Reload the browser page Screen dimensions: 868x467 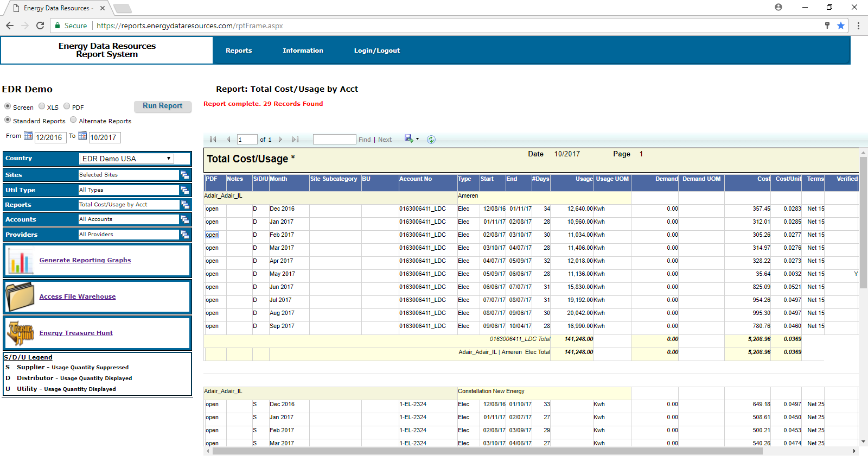tap(40, 26)
